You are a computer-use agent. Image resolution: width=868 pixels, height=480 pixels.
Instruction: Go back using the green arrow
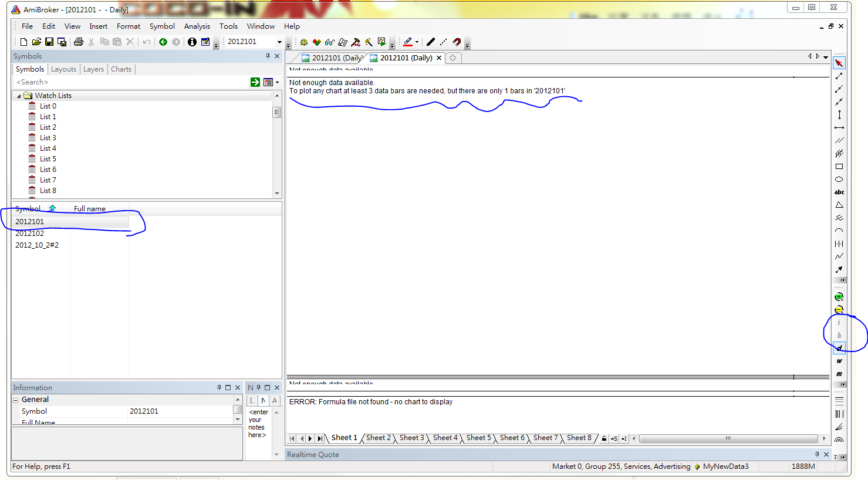tap(163, 42)
